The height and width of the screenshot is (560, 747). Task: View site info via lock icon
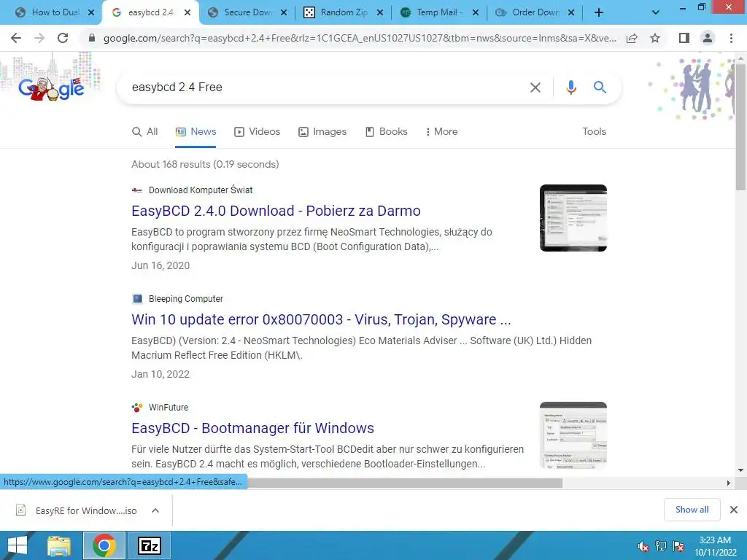(x=92, y=38)
